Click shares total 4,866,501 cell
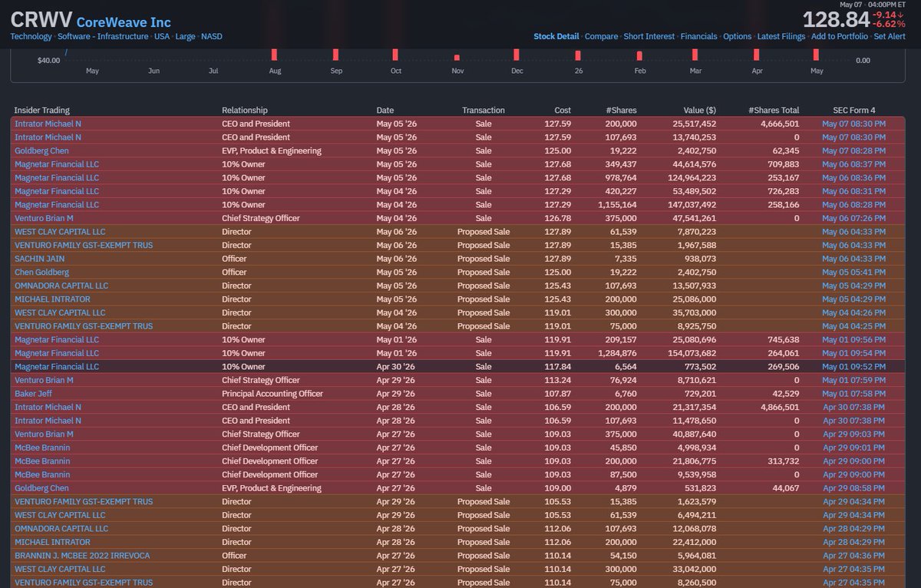 click(x=780, y=408)
